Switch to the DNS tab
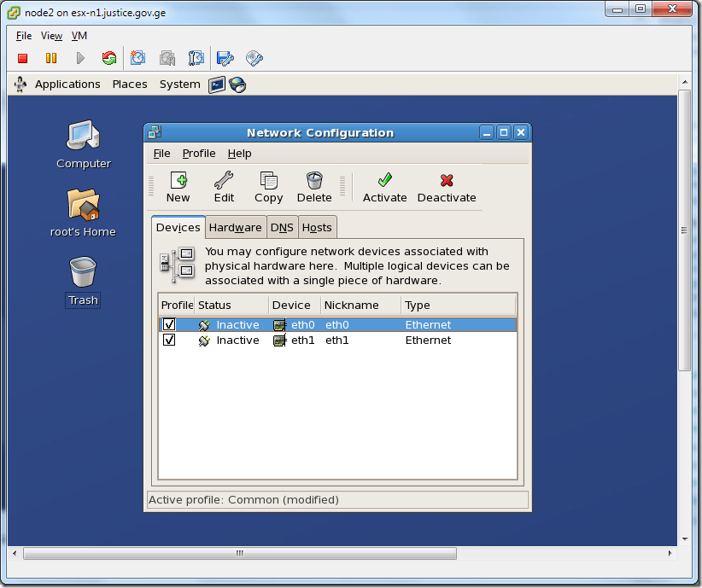This screenshot has width=702, height=588. coord(282,227)
